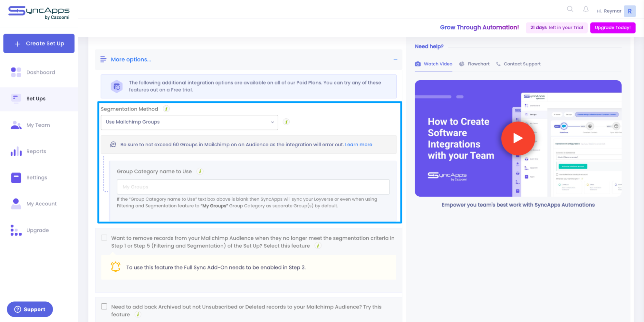Screen dimensions: 644x322
Task: Click the My Account person icon
Action: pyautogui.click(x=16, y=204)
